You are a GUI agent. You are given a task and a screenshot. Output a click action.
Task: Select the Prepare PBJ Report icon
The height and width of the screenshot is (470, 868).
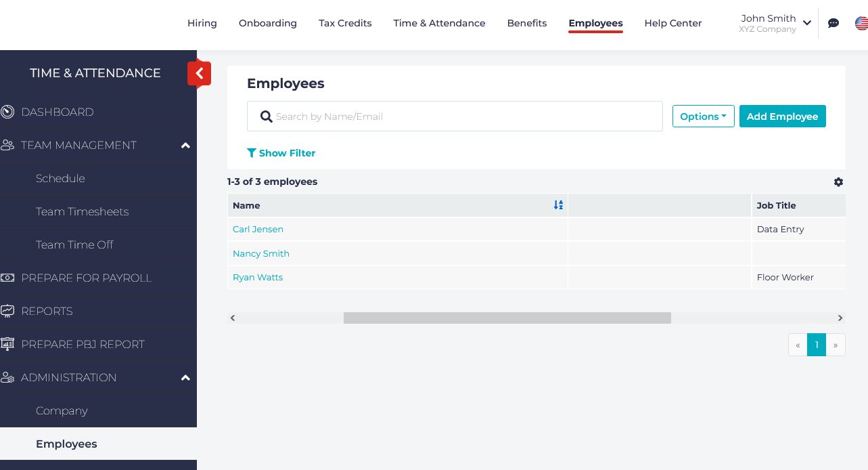[x=7, y=343]
